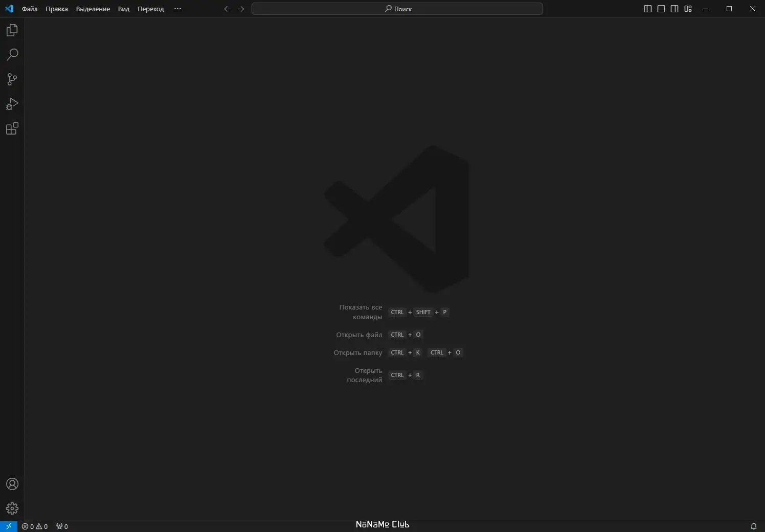Open notifications bell in status bar
Image resolution: width=765 pixels, height=532 pixels.
(x=753, y=526)
